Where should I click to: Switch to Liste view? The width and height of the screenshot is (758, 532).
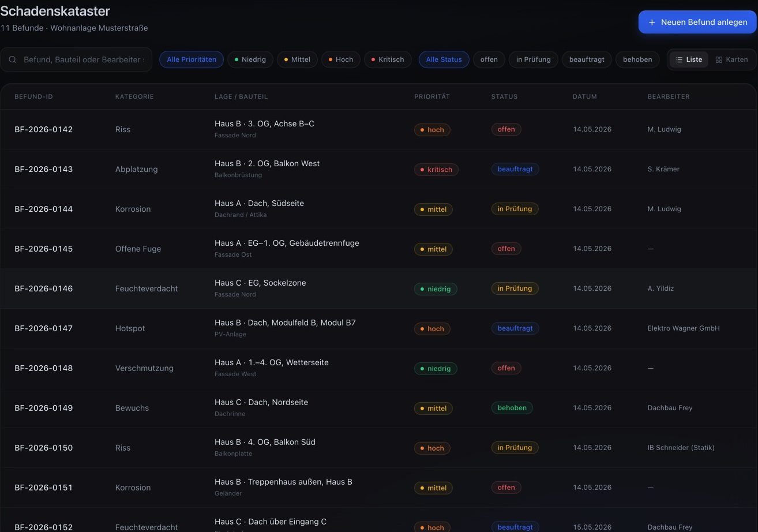tap(689, 59)
